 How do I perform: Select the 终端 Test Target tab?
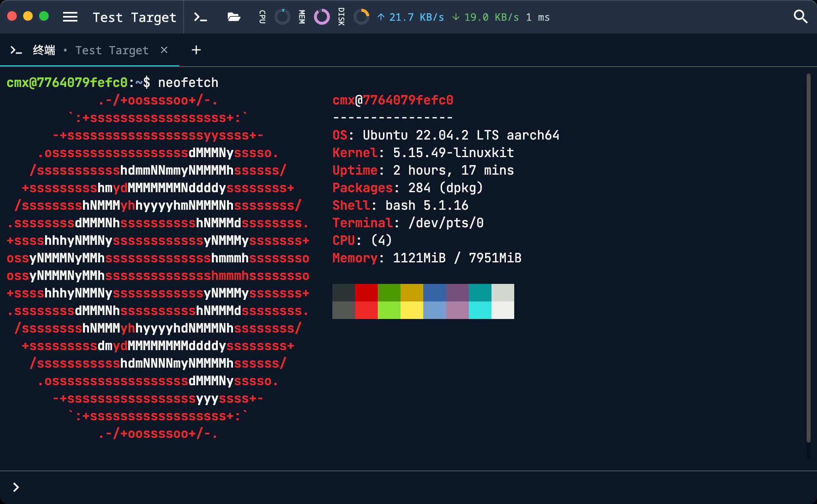pyautogui.click(x=89, y=50)
